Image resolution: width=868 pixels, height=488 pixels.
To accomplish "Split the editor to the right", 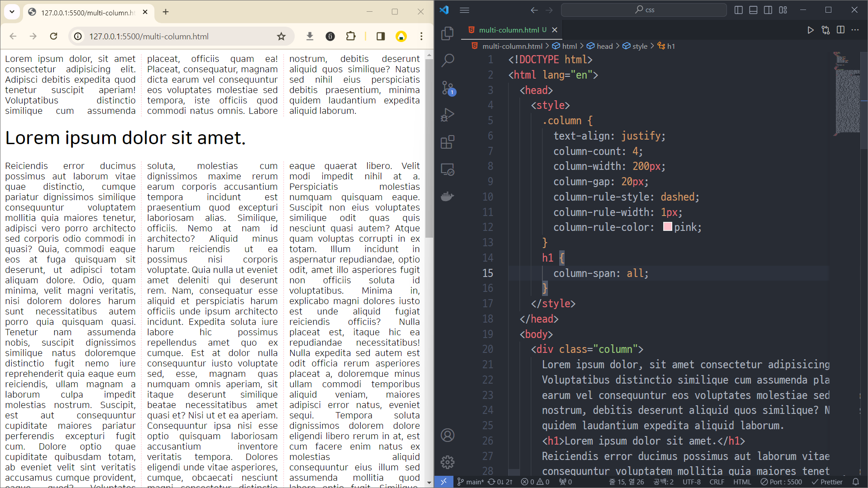I will click(x=840, y=30).
